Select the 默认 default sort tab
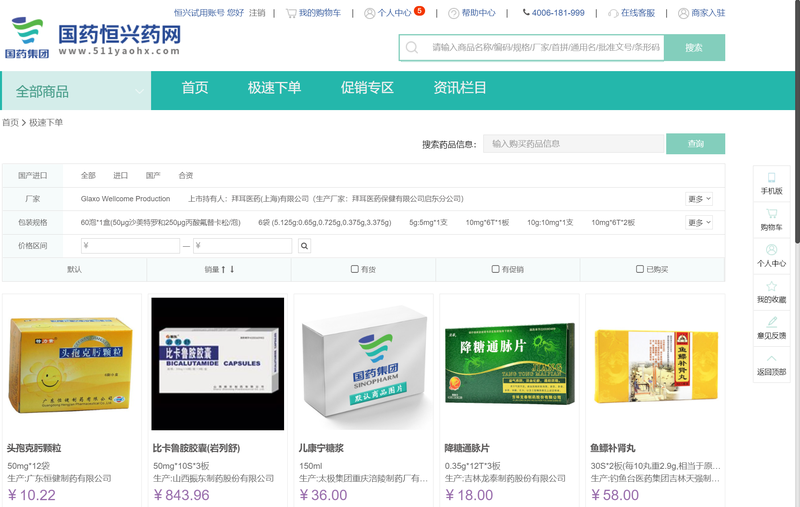Image resolution: width=800 pixels, height=507 pixels. click(74, 269)
